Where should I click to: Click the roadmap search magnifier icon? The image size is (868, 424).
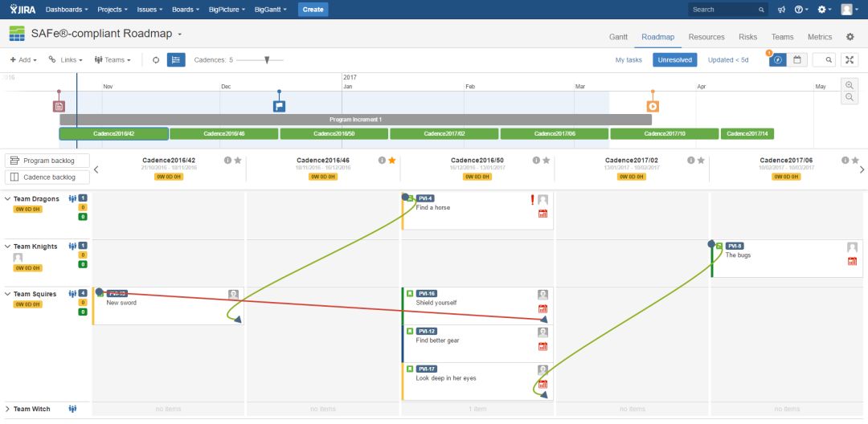(x=829, y=59)
